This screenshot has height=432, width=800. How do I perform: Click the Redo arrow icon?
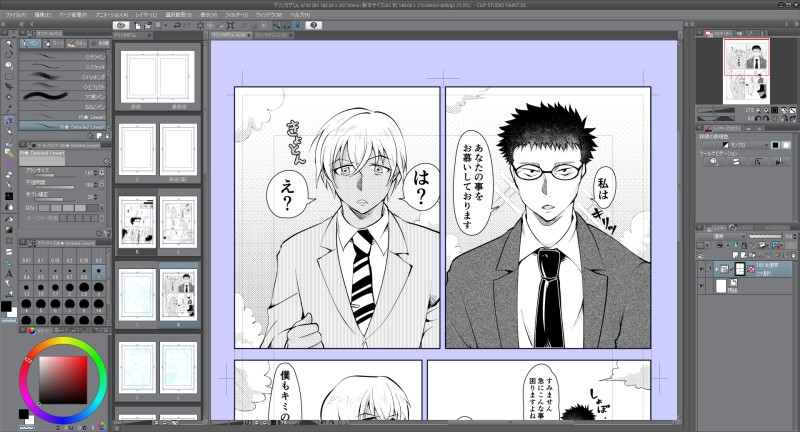coord(187,25)
